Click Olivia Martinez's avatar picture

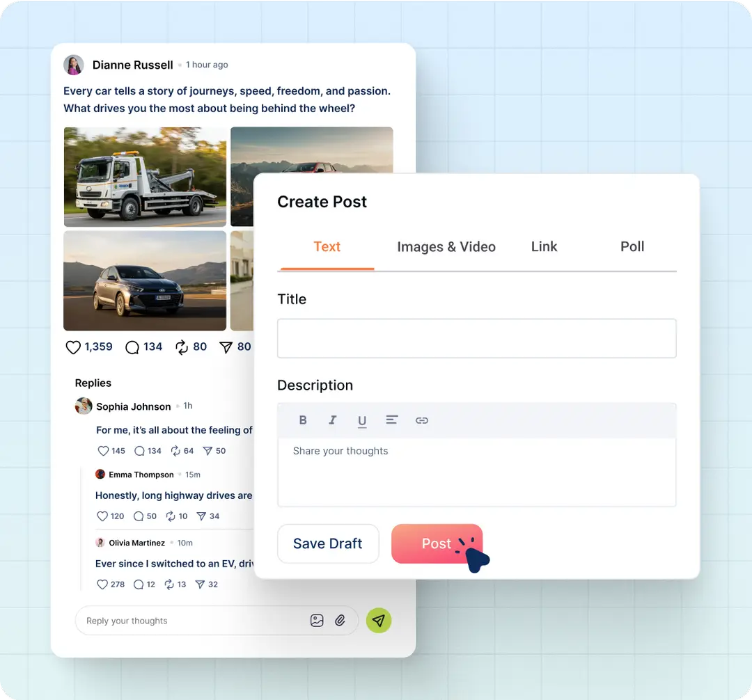click(100, 542)
